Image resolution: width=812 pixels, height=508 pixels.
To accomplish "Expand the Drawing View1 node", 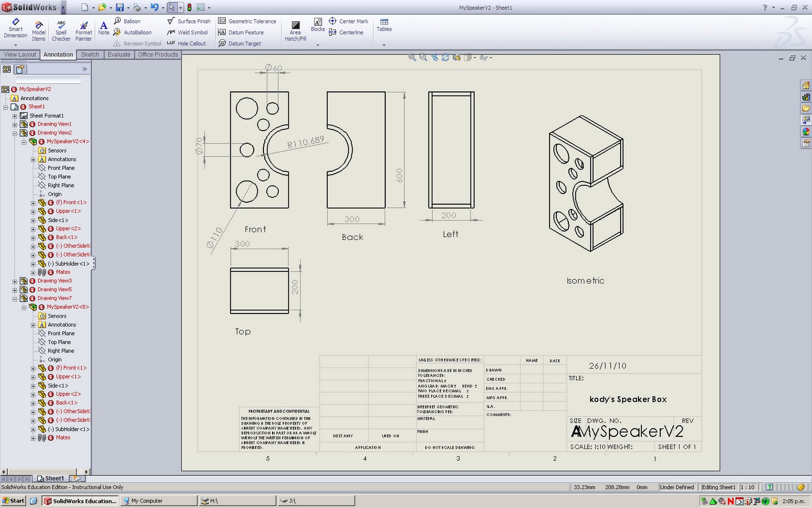I will (15, 124).
